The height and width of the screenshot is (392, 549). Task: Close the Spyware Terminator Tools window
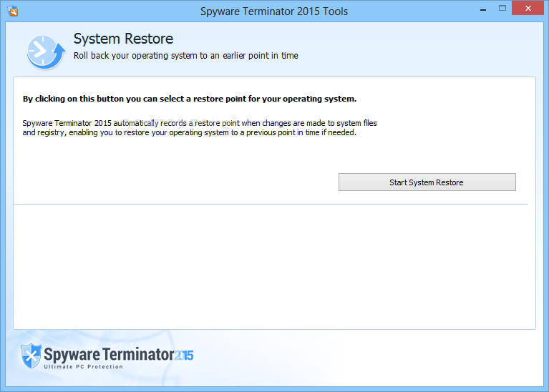point(528,8)
